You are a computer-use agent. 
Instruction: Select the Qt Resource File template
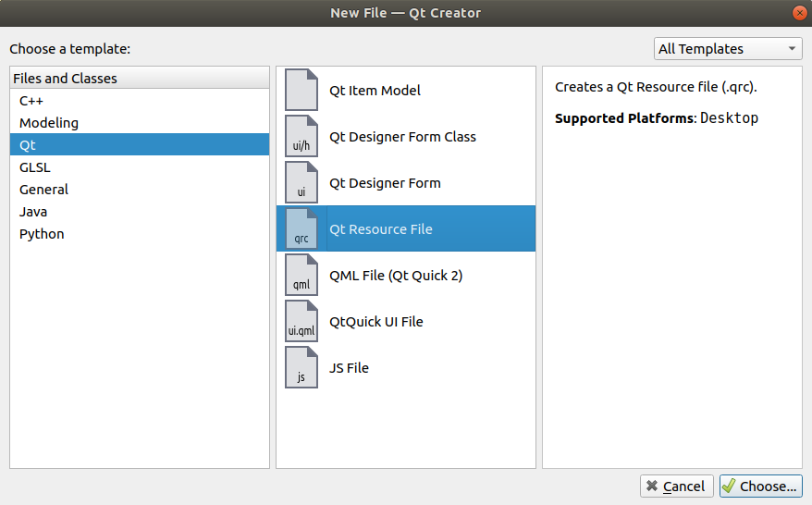coord(406,228)
